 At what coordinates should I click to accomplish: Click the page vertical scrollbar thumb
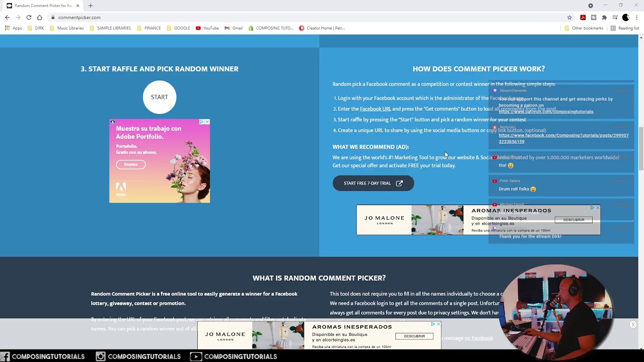(641, 149)
